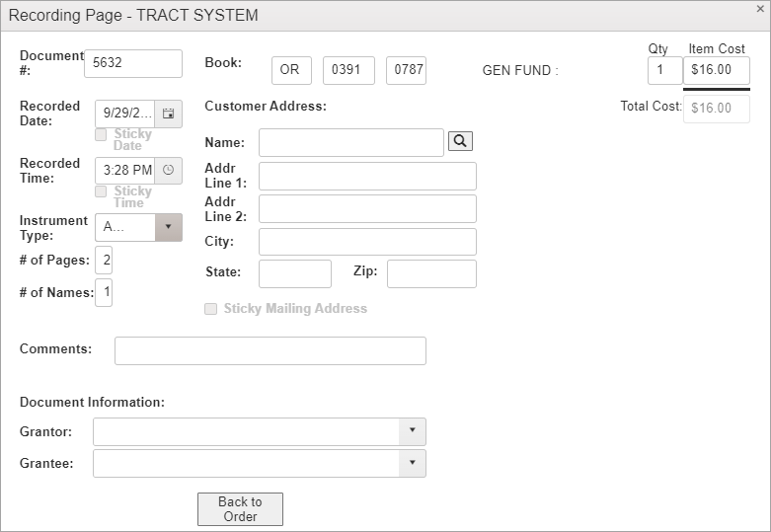
Task: Close the Recording Page dialog
Action: pyautogui.click(x=759, y=9)
